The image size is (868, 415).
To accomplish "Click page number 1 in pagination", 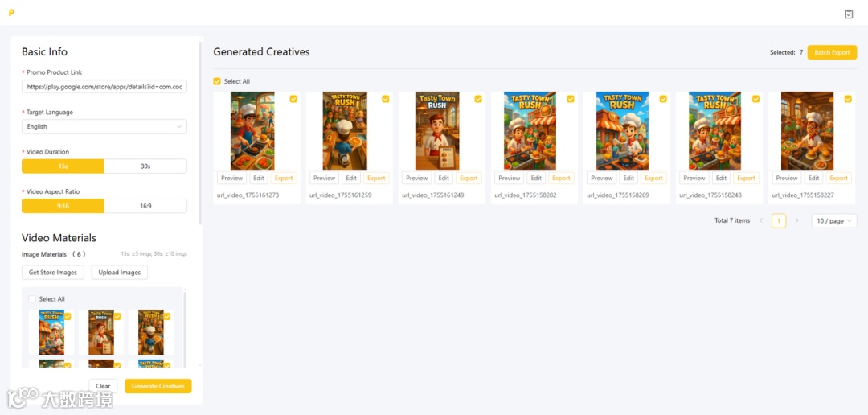I will [779, 220].
